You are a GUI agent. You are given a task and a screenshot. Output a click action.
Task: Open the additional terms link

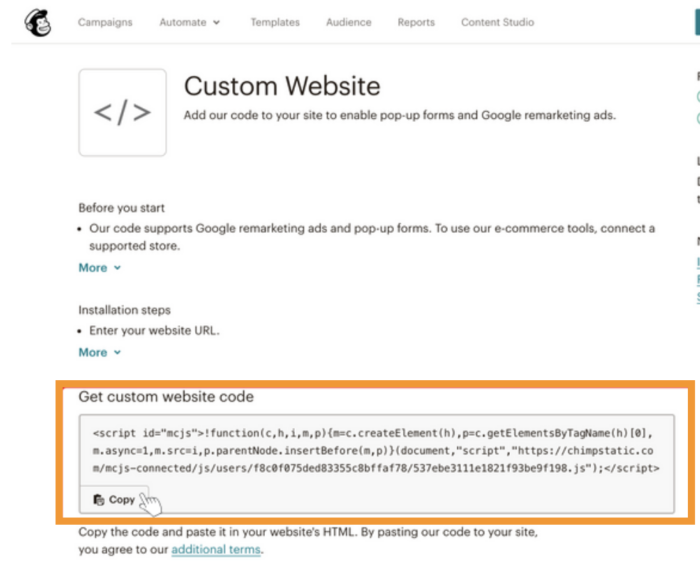point(216,549)
